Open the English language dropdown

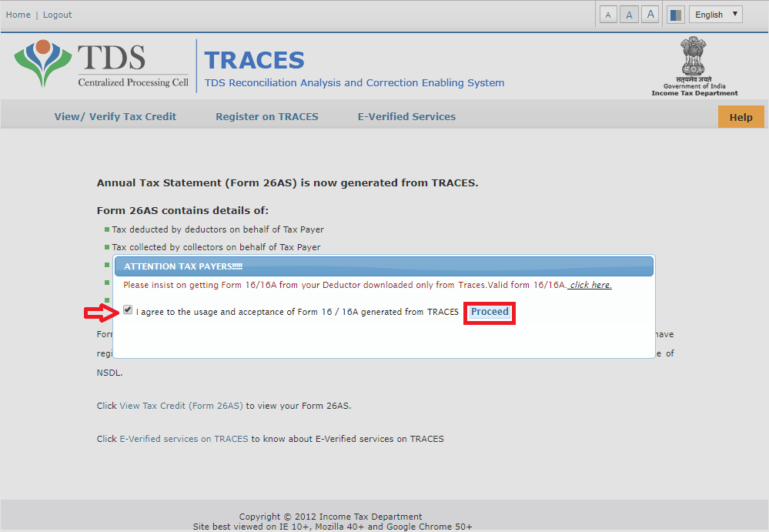716,14
